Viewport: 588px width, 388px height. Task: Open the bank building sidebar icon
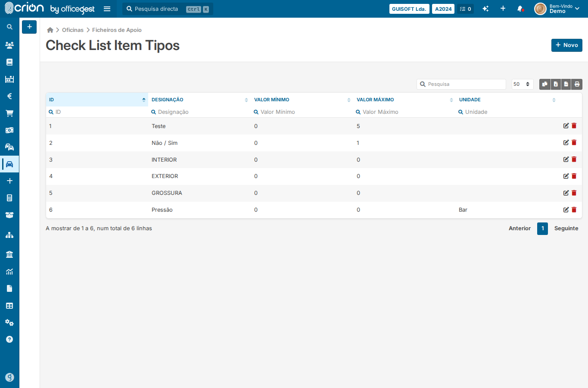[x=9, y=254]
